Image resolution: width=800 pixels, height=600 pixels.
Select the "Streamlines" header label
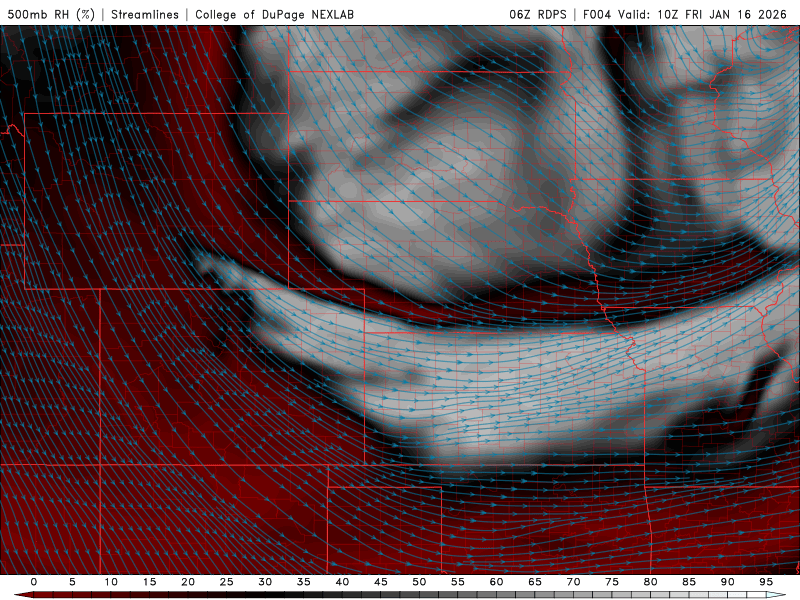tap(145, 14)
